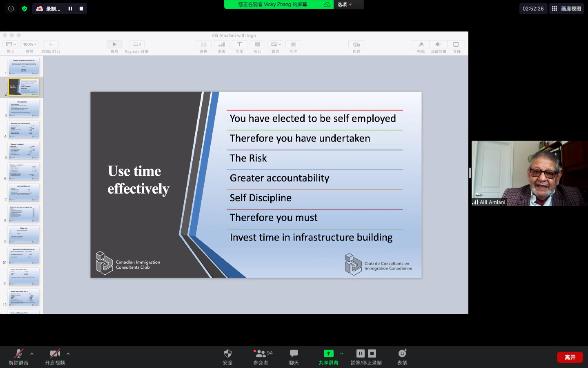Switch to gallery view
Viewport: 588px width, 368px height.
coord(566,9)
